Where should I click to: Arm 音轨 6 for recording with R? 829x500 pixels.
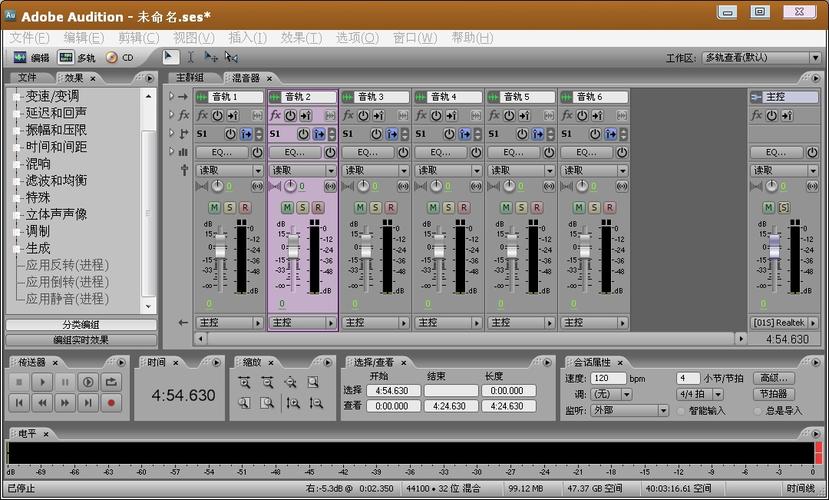tap(610, 207)
